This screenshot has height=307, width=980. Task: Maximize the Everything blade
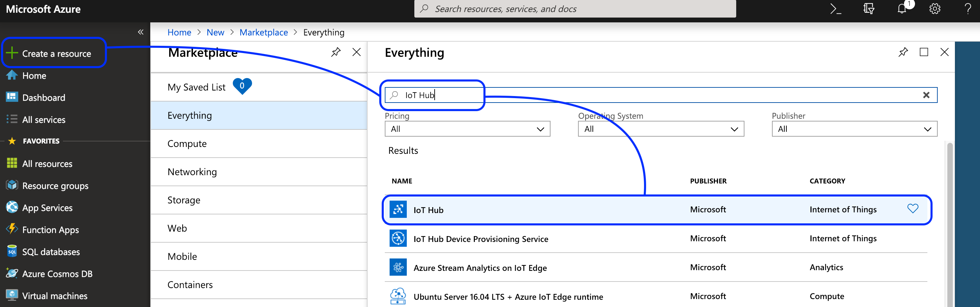924,52
